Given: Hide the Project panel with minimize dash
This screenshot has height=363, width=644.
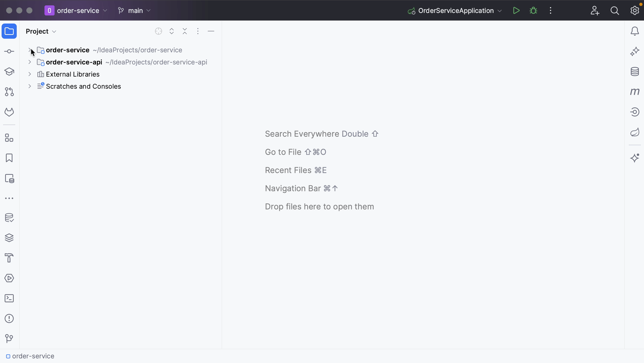Looking at the screenshot, I should point(211,31).
